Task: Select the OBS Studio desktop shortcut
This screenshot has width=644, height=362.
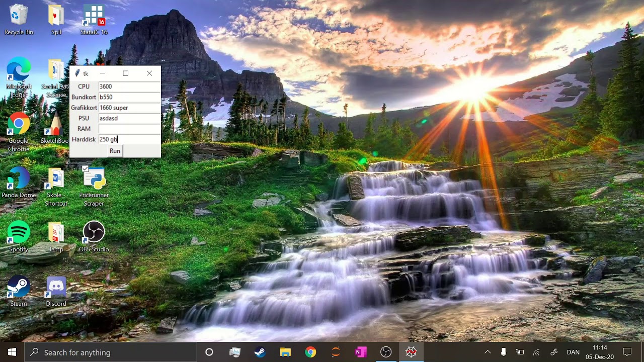Action: click(94, 237)
